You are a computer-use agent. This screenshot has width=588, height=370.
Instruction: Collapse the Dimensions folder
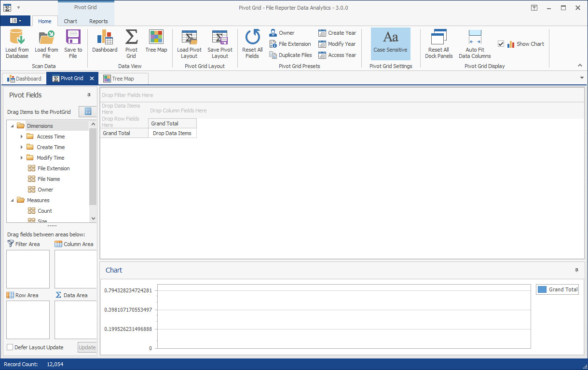(x=12, y=126)
